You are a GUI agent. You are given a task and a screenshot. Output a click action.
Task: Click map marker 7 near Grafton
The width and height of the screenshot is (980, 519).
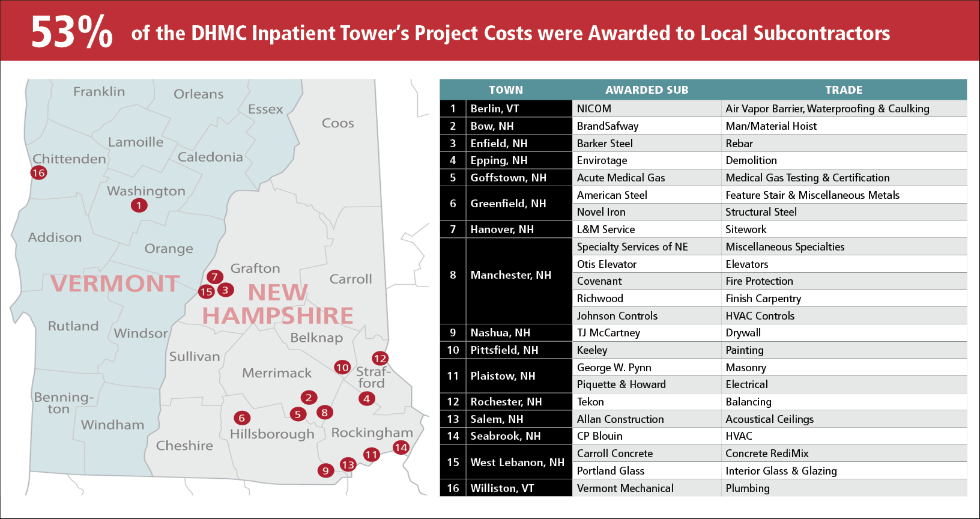pos(214,277)
